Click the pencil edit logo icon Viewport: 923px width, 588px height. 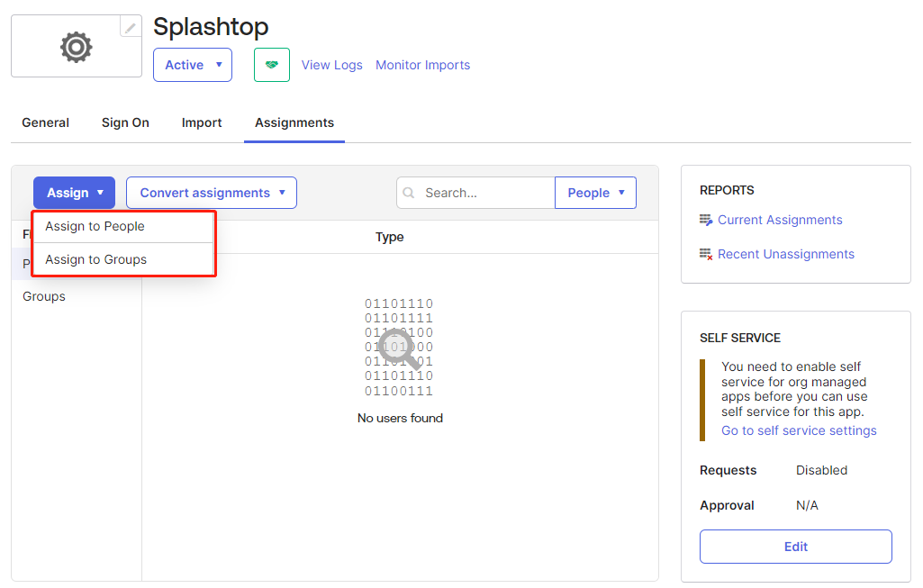(x=131, y=26)
